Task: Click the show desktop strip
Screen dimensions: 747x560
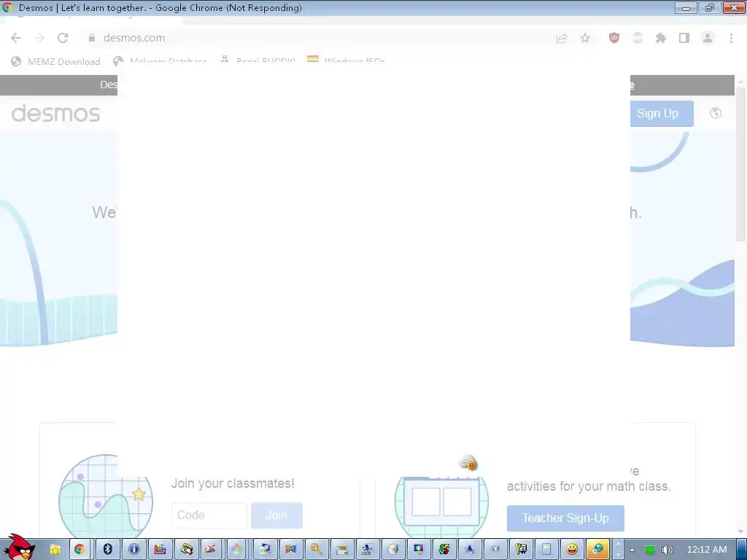Action: 742,550
